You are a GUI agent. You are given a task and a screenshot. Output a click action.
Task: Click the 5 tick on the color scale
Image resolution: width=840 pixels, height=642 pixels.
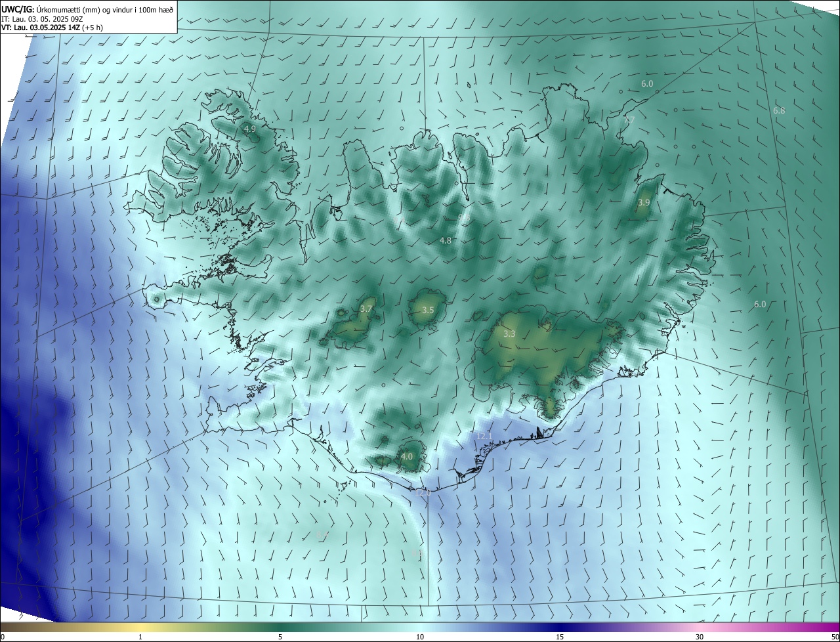[x=280, y=637]
